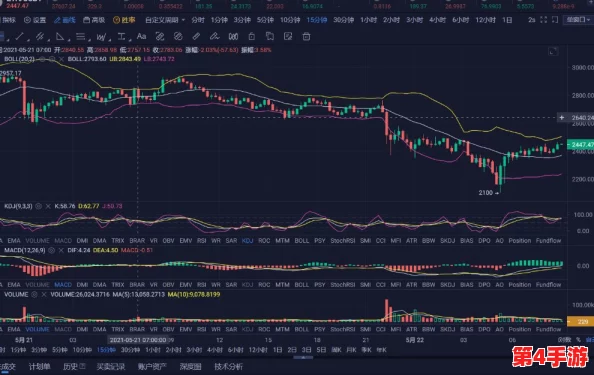Open the window layout dropdown at top right
This screenshot has width=594, height=375.
[578, 20]
